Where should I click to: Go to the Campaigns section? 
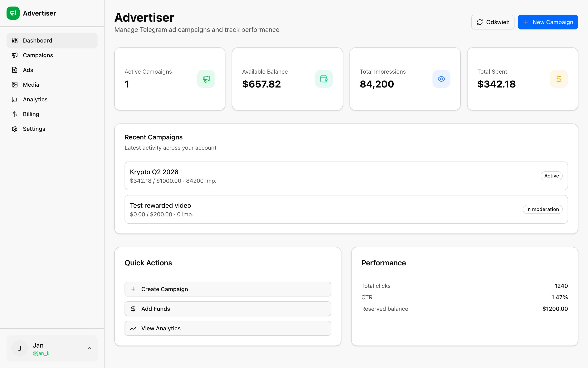[52, 55]
